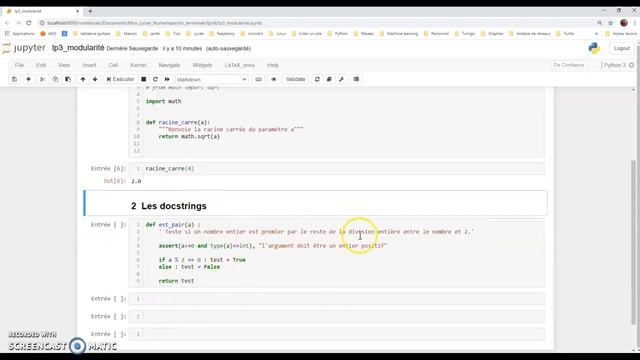
Task: Bookmark this page with the star icon
Action: (x=611, y=23)
